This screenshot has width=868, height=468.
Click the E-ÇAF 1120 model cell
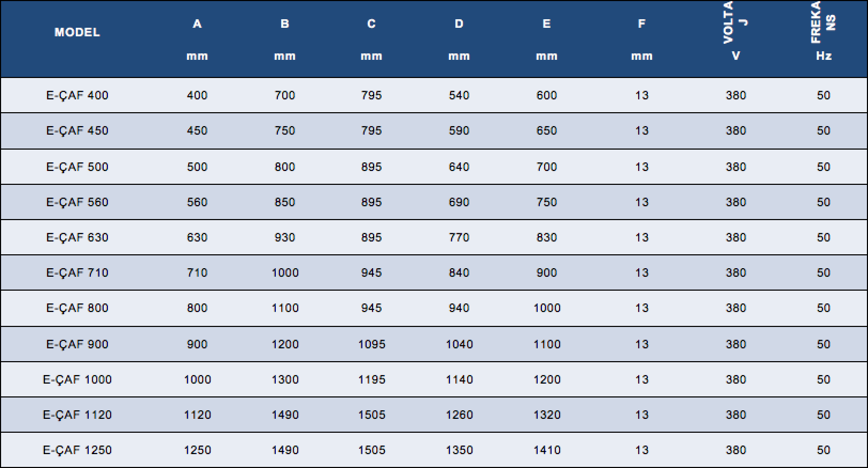click(77, 415)
